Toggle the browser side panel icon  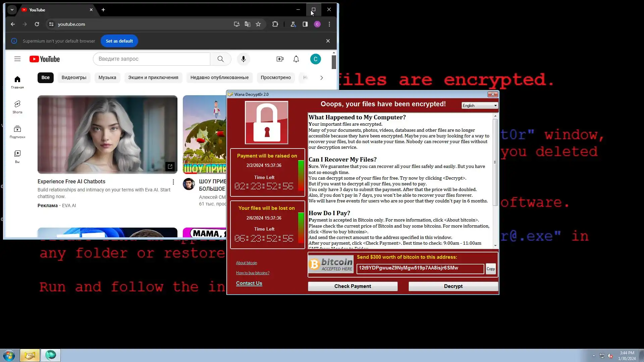[x=305, y=24]
